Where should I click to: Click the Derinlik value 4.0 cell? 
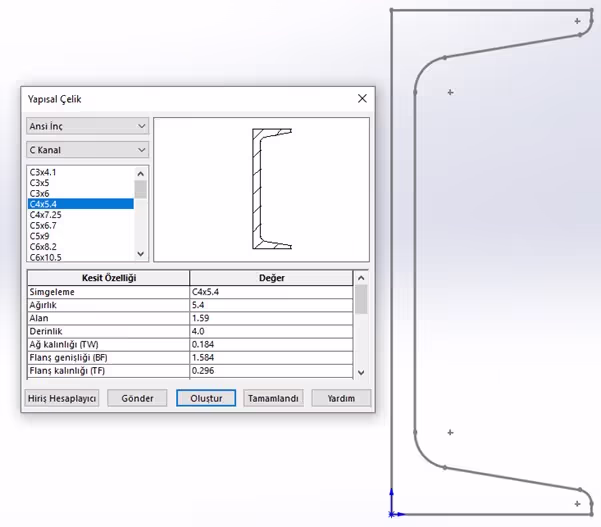pos(271,331)
